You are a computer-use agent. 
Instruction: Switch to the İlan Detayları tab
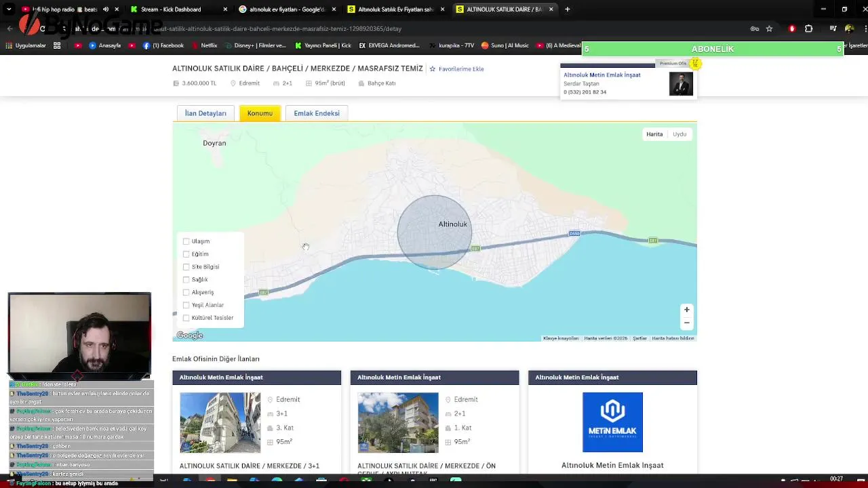[x=205, y=113]
